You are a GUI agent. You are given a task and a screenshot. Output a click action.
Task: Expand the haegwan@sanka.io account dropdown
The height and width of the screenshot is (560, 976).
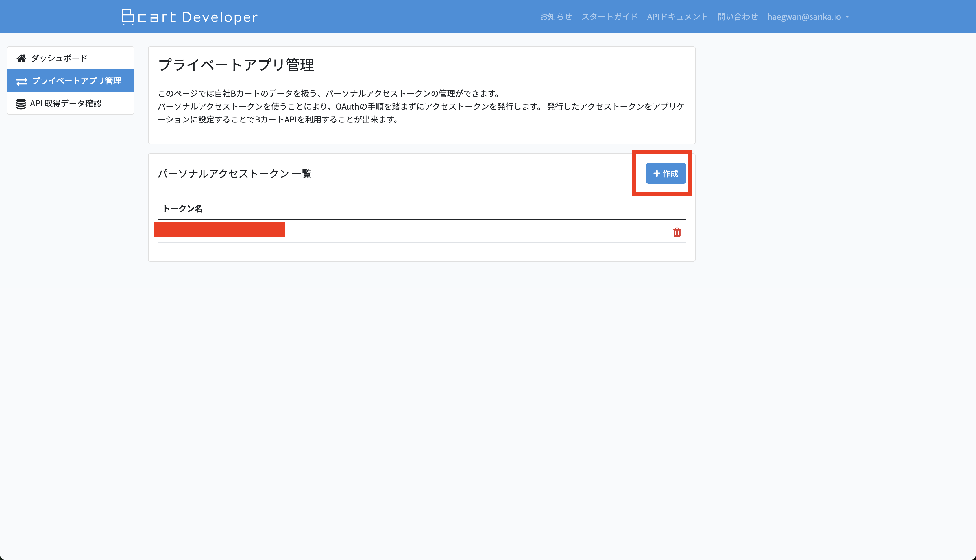tap(808, 17)
